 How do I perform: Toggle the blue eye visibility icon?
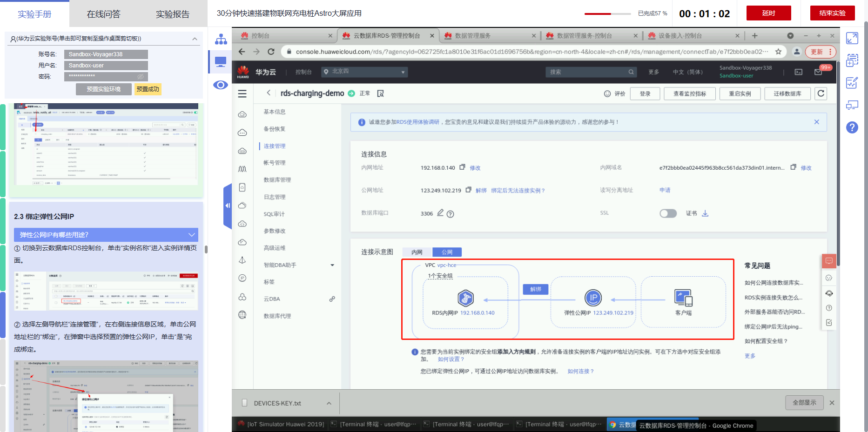coord(221,85)
